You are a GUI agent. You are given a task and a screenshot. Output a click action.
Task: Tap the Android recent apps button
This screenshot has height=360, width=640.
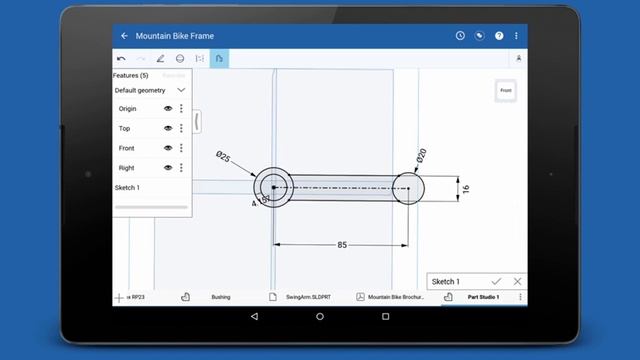tap(385, 316)
